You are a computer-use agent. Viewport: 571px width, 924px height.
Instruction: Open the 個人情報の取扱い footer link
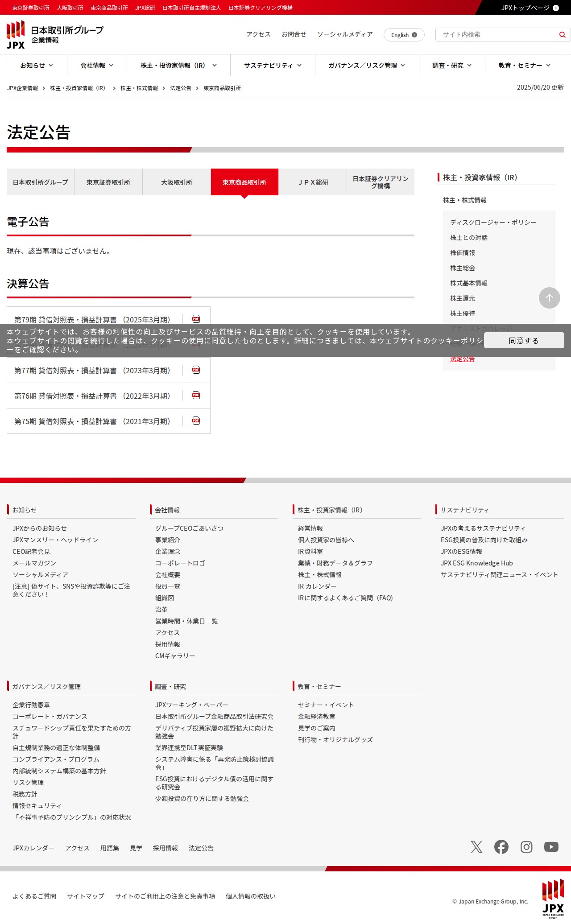click(251, 896)
